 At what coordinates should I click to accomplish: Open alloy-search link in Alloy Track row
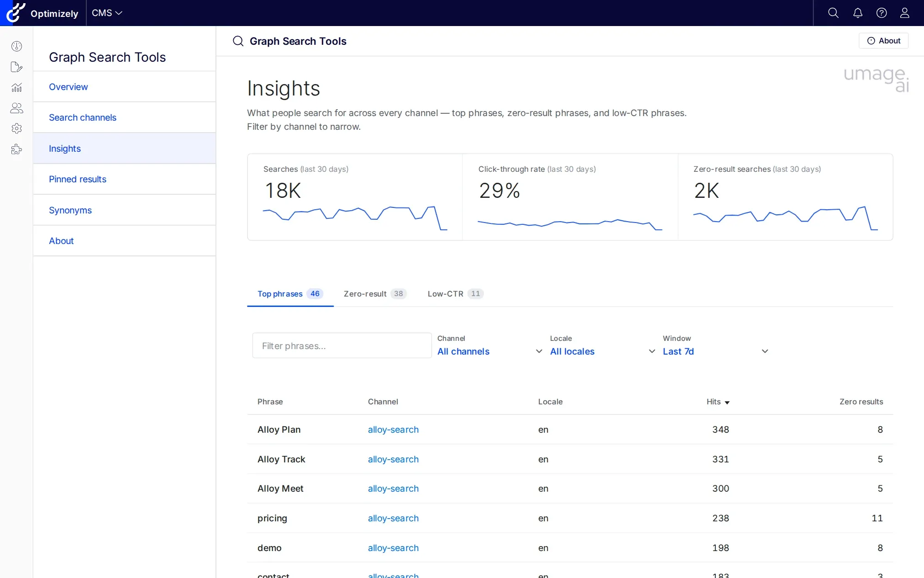point(393,459)
